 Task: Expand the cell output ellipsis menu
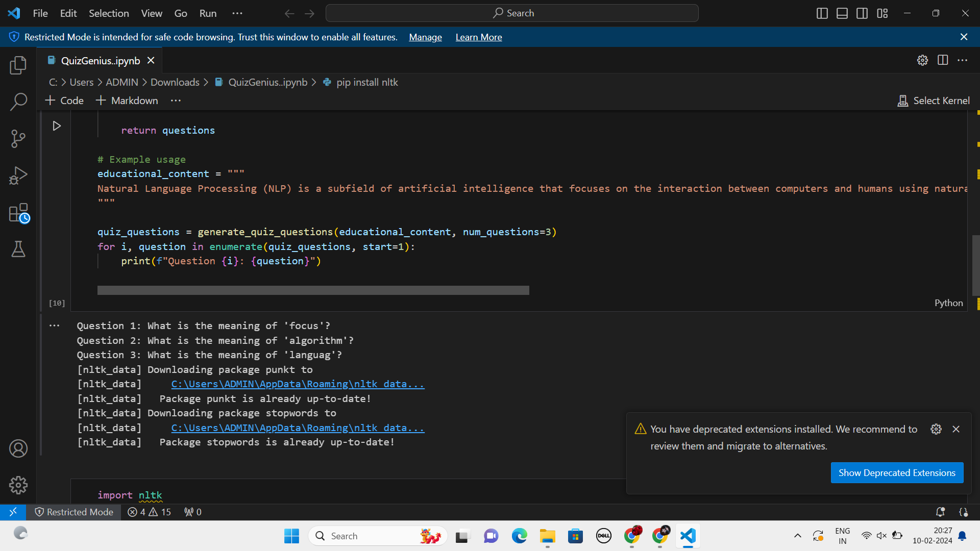[x=55, y=325]
